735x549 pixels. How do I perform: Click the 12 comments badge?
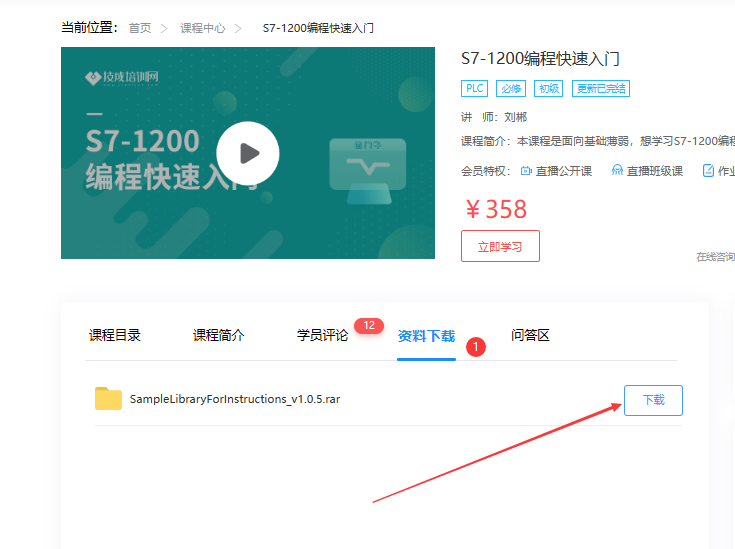[x=369, y=325]
